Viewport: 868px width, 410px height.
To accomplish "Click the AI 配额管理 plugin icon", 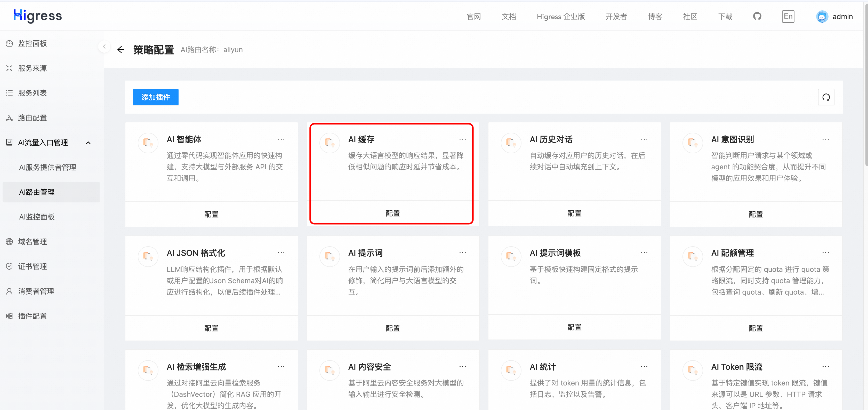I will pos(693,257).
